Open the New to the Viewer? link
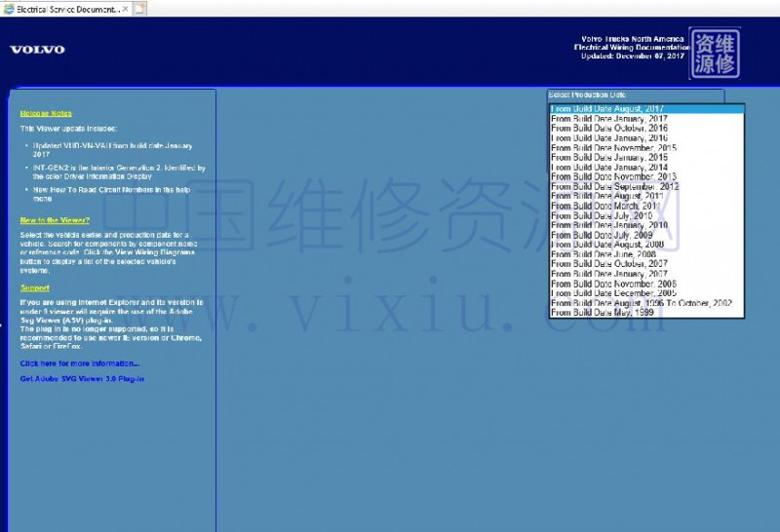This screenshot has width=780, height=532. (55, 220)
